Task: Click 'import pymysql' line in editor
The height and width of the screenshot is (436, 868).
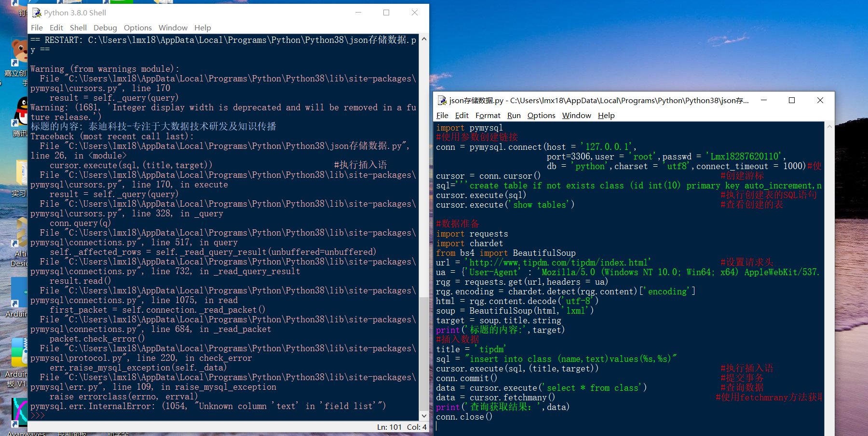Action: click(469, 128)
